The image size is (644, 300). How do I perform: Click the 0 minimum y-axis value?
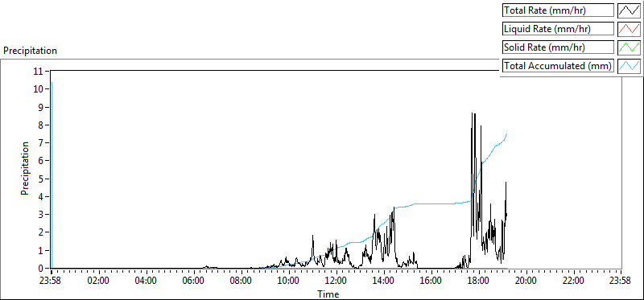tap(41, 269)
